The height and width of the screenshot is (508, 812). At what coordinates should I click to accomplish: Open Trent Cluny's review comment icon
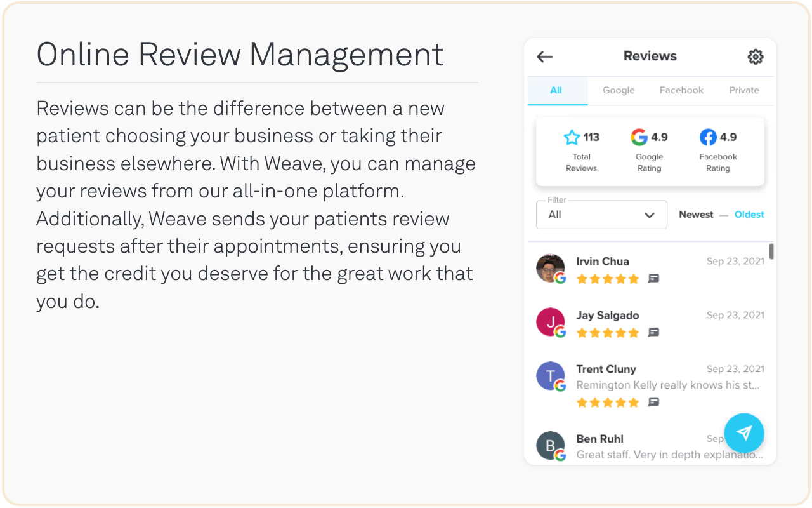[653, 403]
